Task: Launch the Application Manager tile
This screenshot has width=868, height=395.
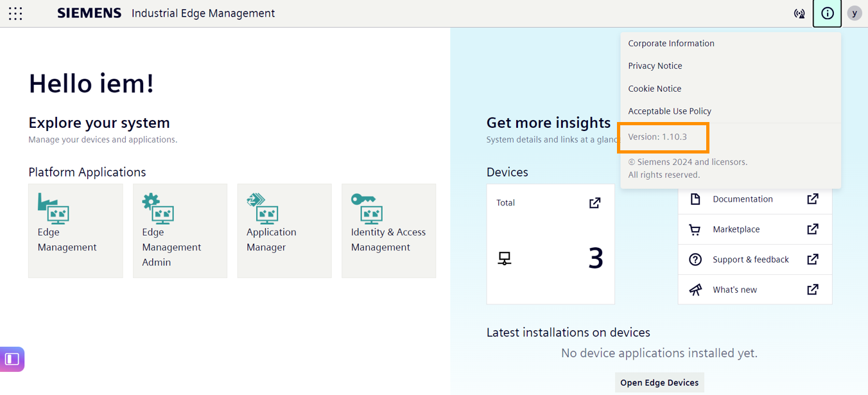Action: pos(284,230)
